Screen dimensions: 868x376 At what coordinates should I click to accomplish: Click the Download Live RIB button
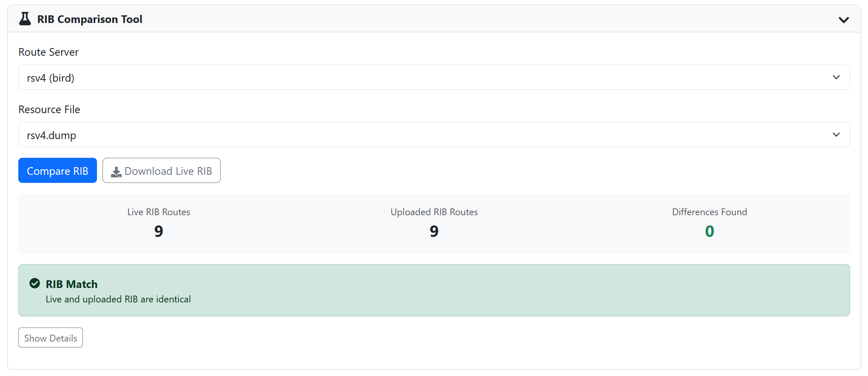162,171
